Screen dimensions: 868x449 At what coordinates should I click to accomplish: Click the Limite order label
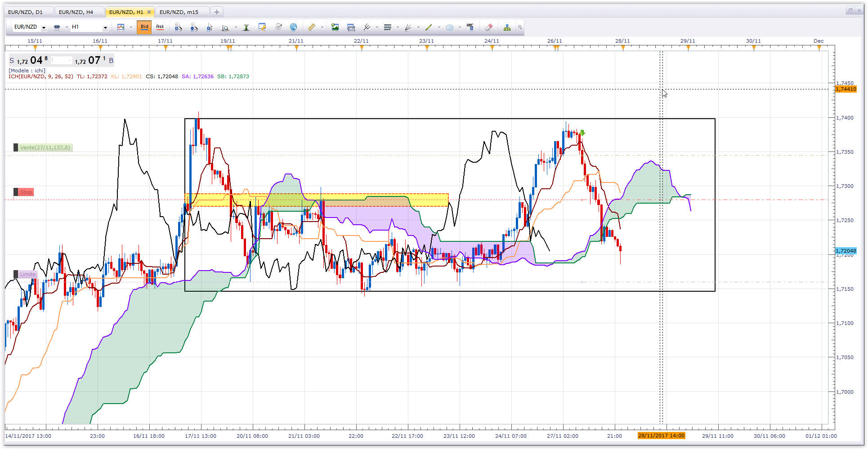[x=26, y=274]
